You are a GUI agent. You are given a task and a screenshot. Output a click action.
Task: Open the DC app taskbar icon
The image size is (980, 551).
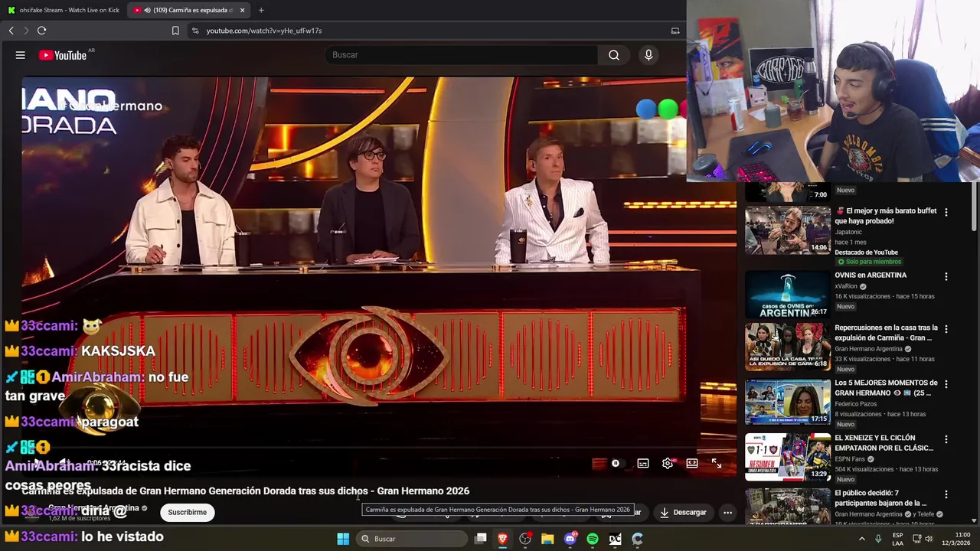click(x=615, y=539)
